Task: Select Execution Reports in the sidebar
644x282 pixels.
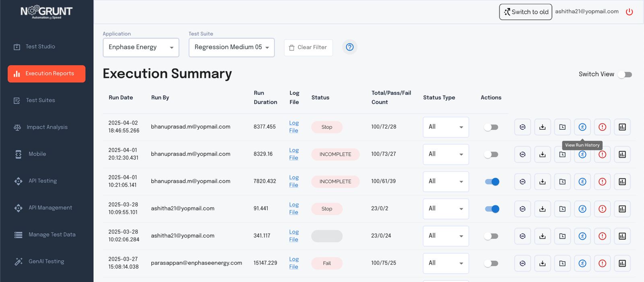Action: pos(46,74)
